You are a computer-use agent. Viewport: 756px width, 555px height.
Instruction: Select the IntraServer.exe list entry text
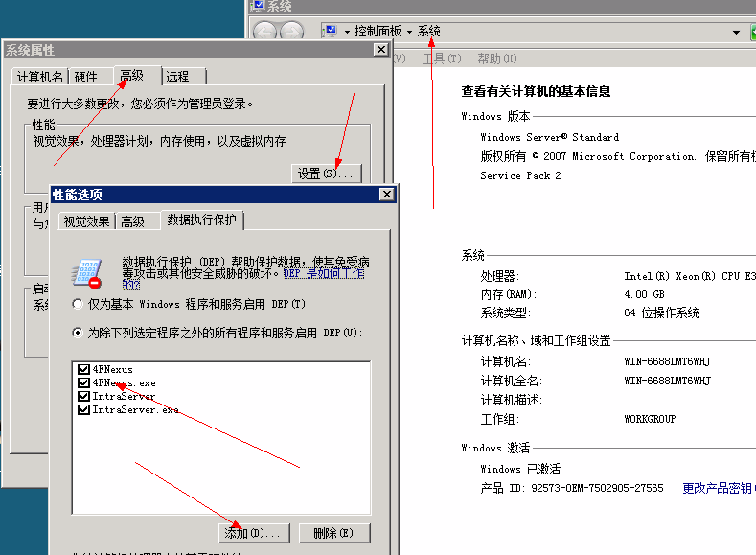136,410
